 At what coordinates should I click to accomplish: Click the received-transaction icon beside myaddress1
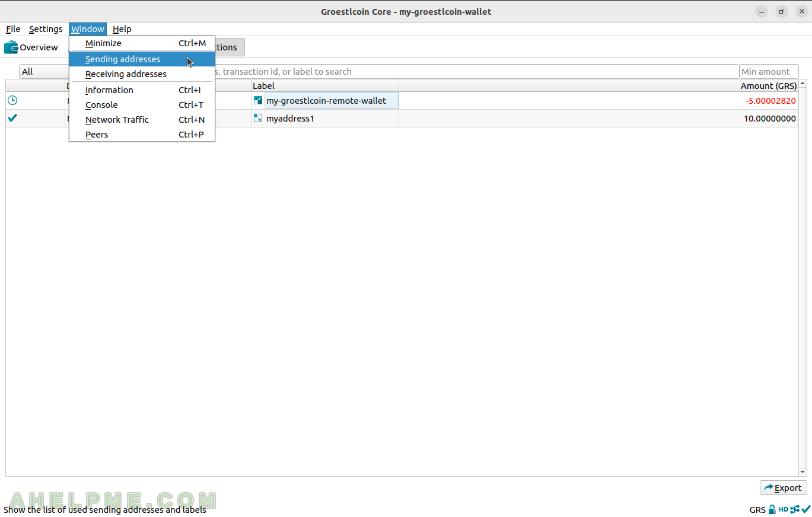tap(258, 118)
